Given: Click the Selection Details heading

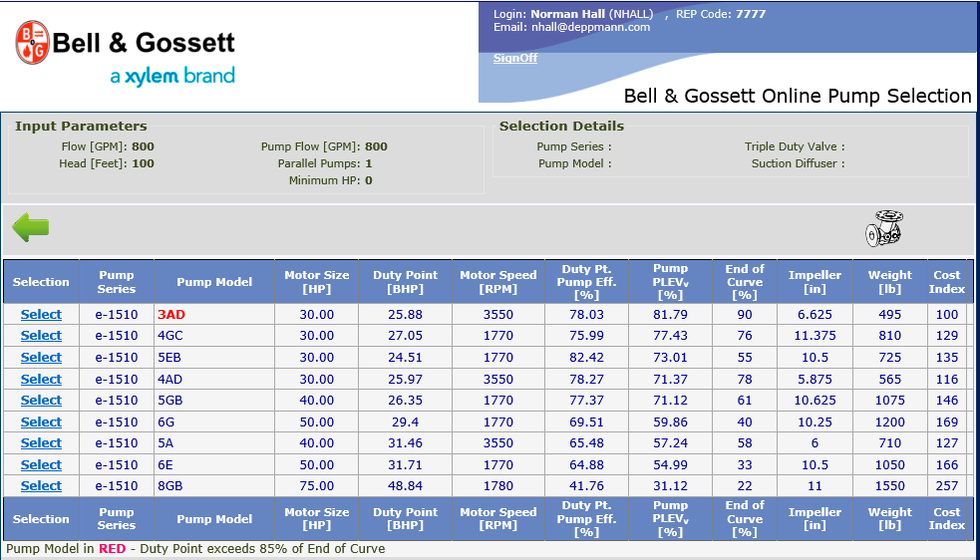Looking at the screenshot, I should point(561,127).
